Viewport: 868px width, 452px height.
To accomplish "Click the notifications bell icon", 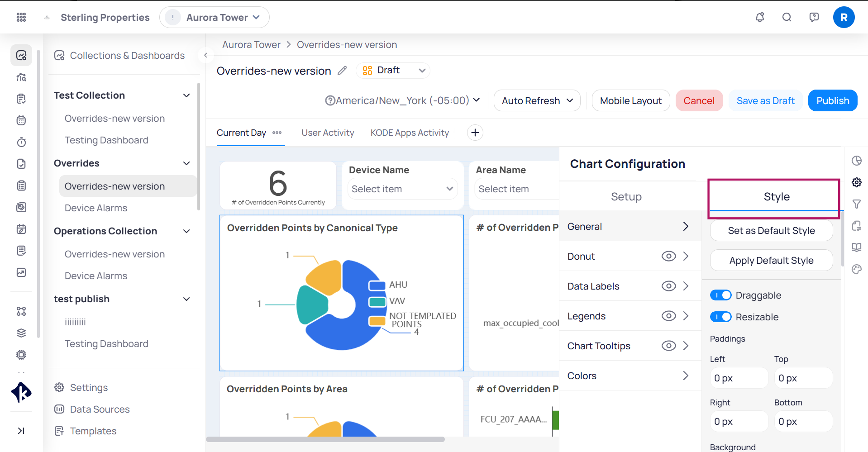I will [x=760, y=17].
